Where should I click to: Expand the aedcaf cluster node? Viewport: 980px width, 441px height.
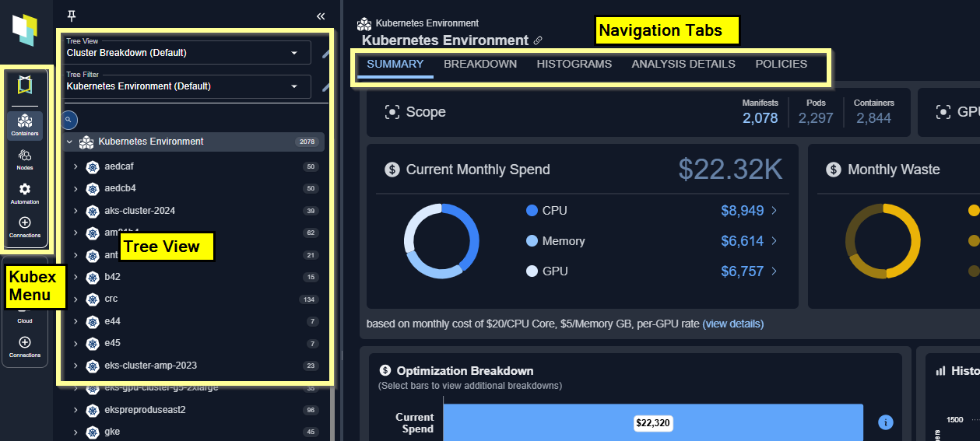click(x=76, y=166)
